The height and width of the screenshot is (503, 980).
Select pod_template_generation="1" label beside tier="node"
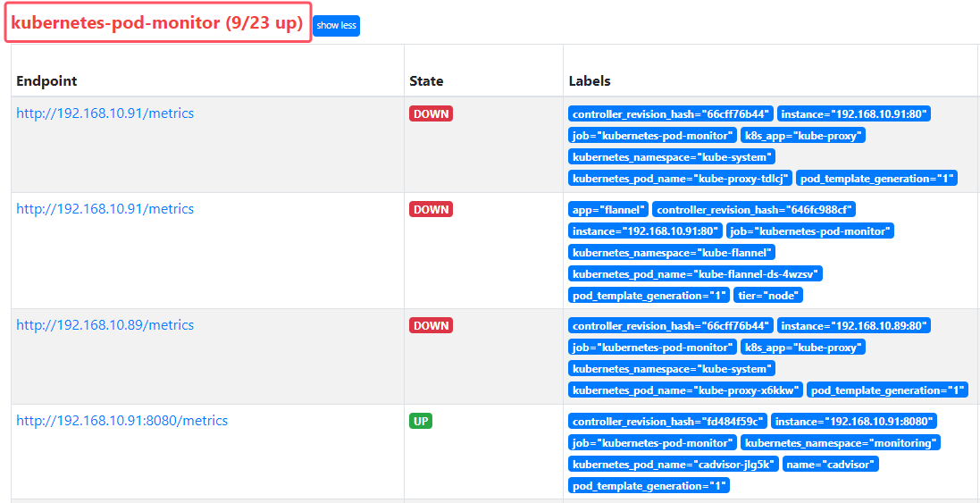[x=649, y=295]
